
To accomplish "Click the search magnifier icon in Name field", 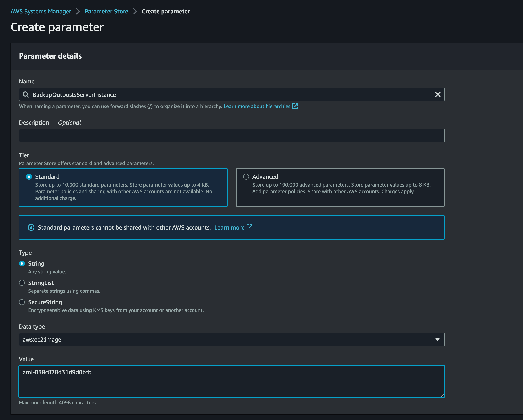I will pos(25,95).
